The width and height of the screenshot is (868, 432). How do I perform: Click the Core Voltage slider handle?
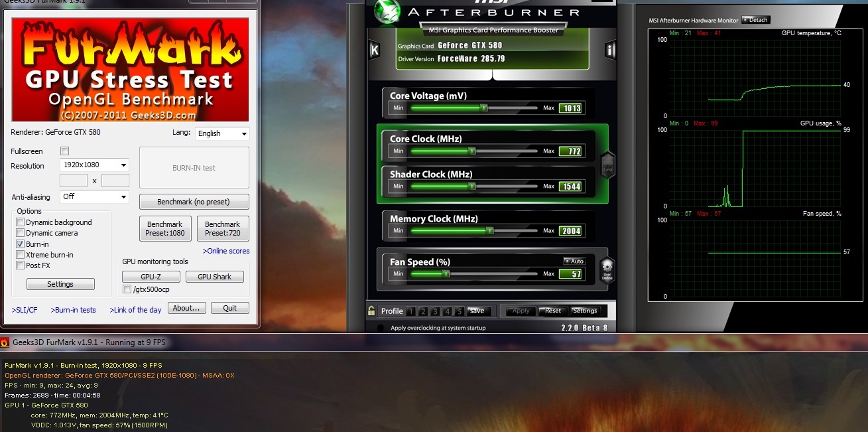483,108
